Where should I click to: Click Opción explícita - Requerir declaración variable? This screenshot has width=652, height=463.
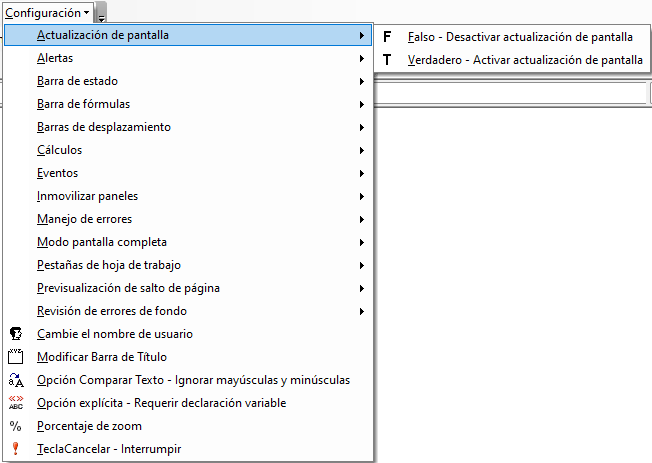coord(161,403)
